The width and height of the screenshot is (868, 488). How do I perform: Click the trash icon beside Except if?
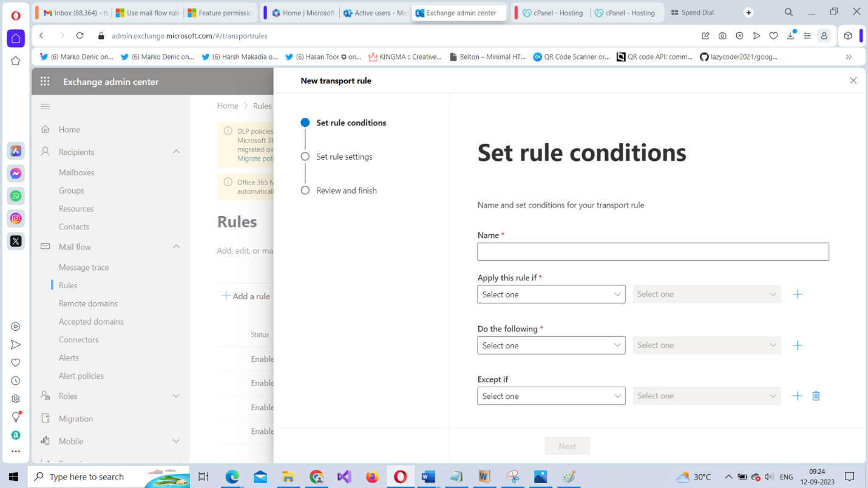(x=816, y=396)
